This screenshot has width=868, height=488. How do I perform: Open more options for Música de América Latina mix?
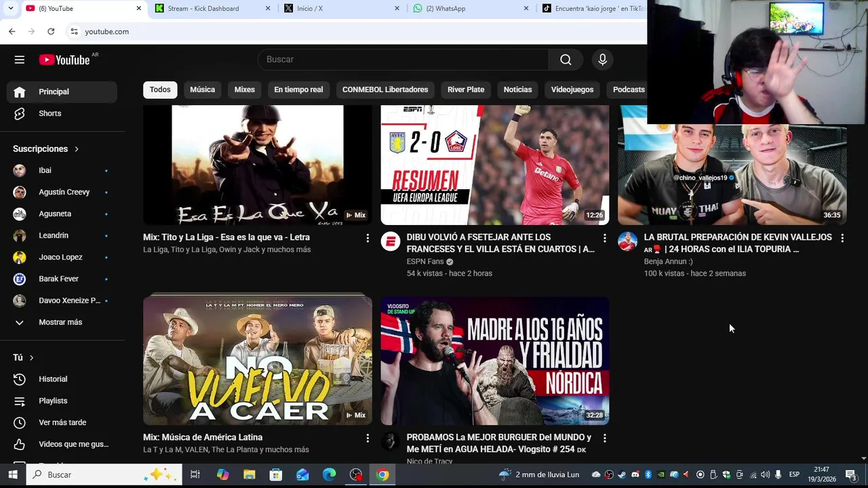pyautogui.click(x=368, y=439)
